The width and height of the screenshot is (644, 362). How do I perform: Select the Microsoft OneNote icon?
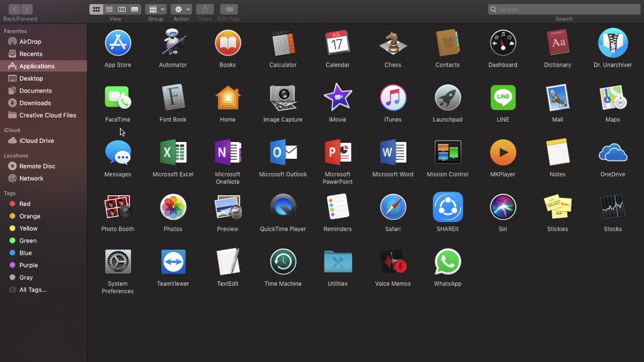[228, 152]
